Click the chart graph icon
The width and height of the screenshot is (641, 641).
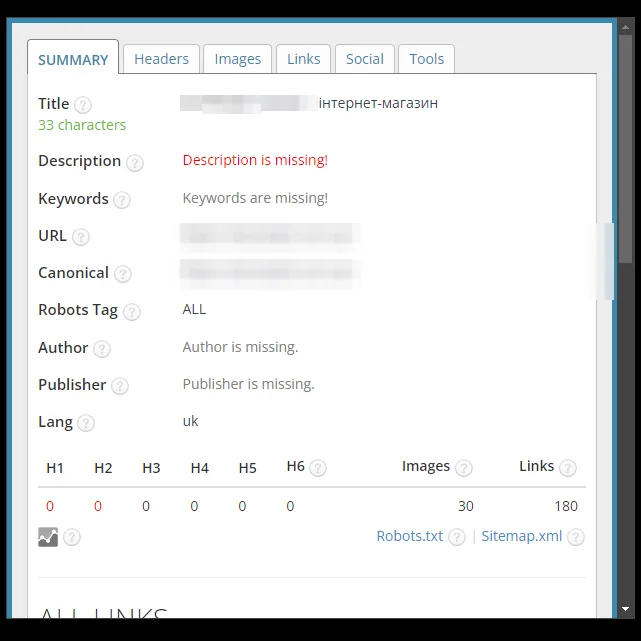(48, 537)
